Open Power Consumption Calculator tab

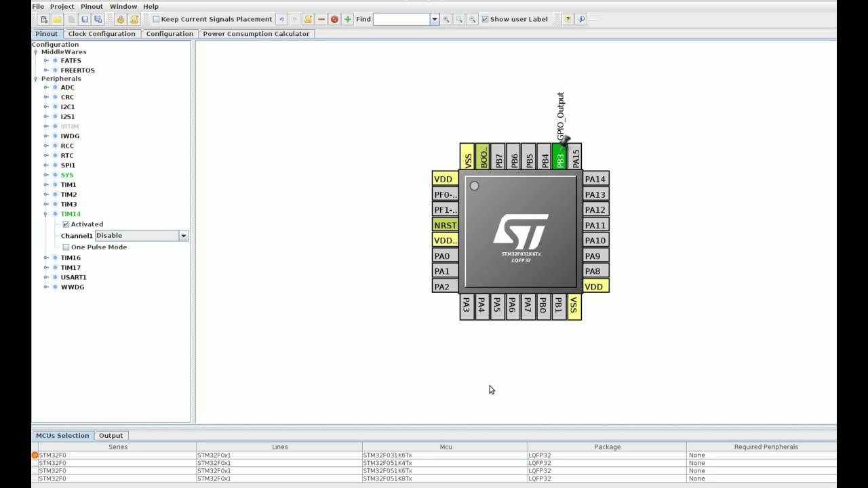tap(256, 34)
